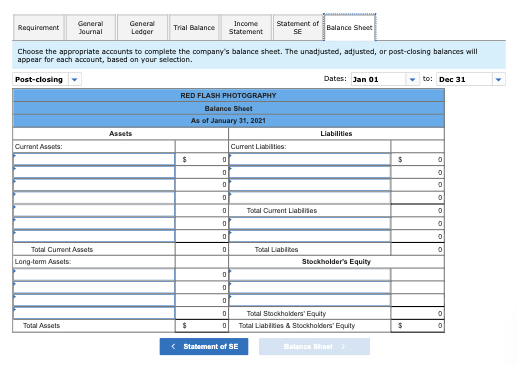Click the Stockholder's Equity section header
517x365 pixels.
tap(336, 262)
